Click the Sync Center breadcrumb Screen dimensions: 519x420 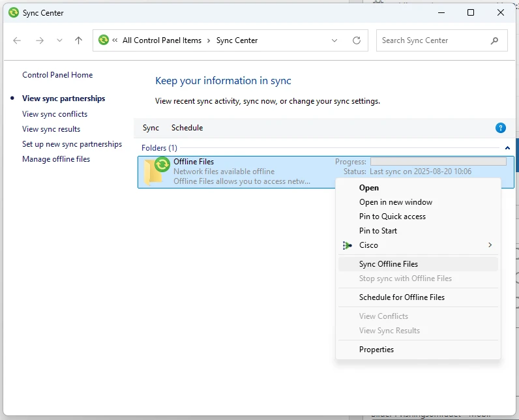[x=237, y=40]
